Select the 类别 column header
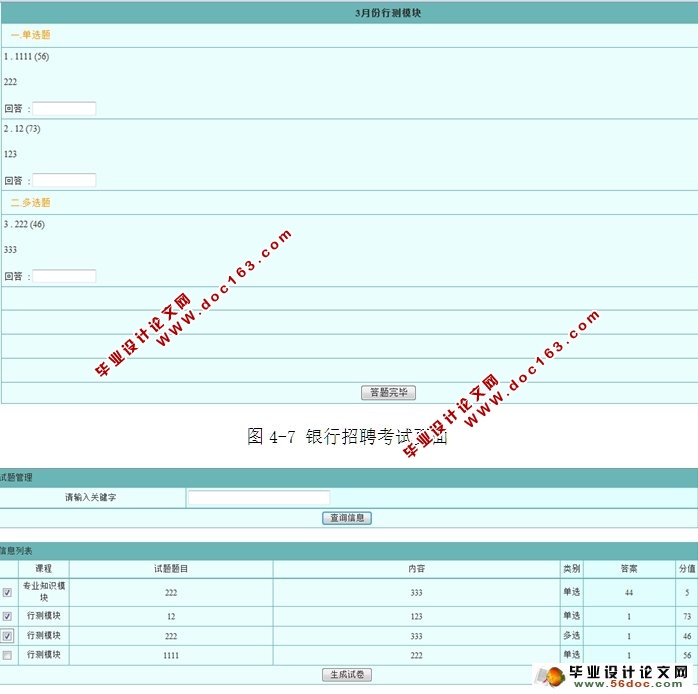This screenshot has width=698, height=694. 572,568
